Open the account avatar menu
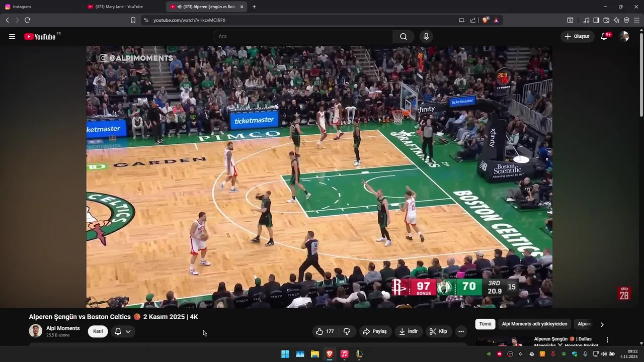644x362 pixels. (624, 37)
